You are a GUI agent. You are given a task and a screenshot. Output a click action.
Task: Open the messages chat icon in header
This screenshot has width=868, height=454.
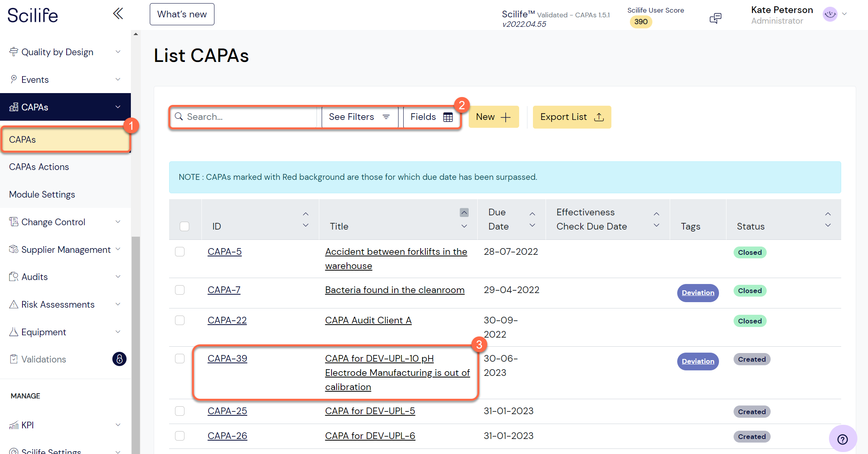click(715, 18)
